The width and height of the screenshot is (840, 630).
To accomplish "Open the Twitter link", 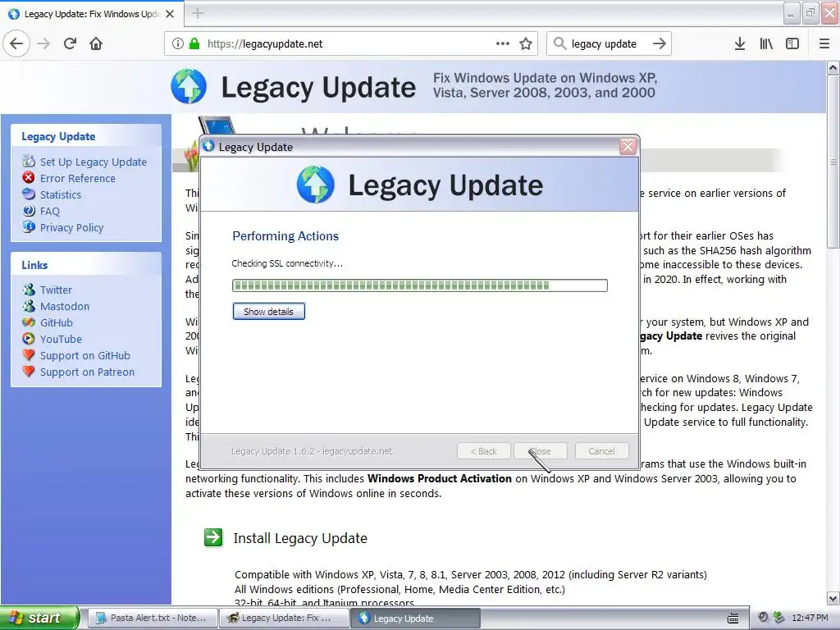I will coord(56,290).
